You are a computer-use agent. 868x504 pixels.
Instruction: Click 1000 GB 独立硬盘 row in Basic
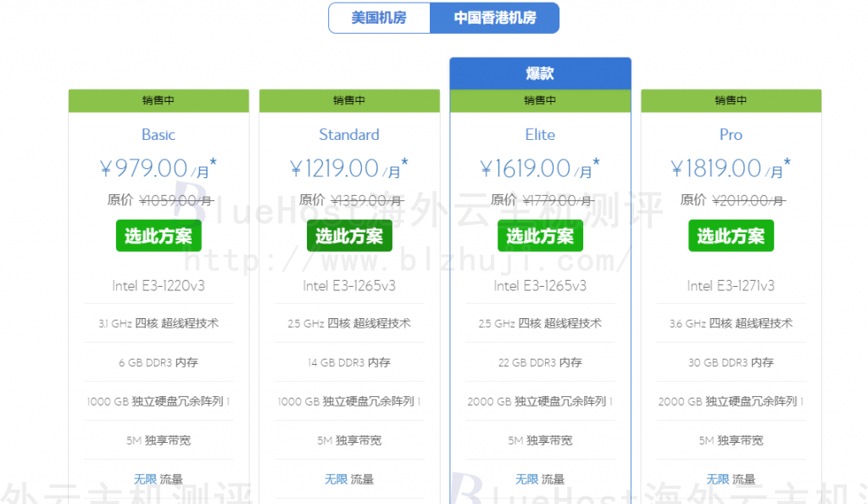coord(159,401)
